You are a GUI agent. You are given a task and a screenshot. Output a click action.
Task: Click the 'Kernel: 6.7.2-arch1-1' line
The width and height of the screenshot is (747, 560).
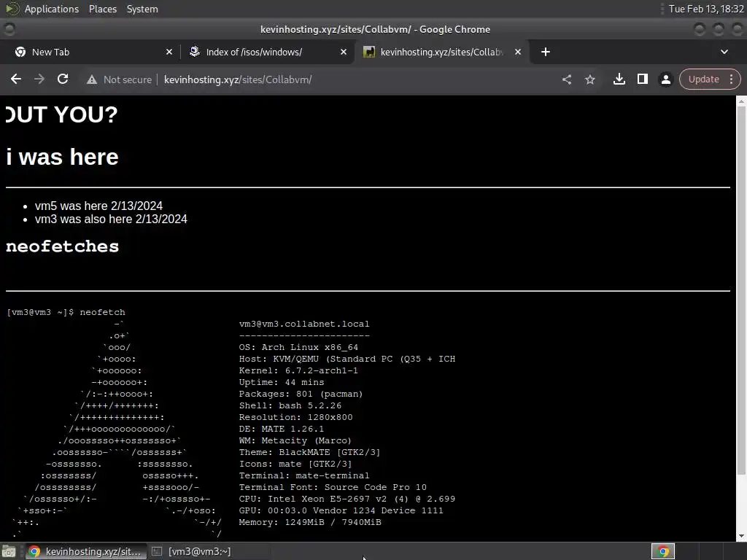click(298, 370)
